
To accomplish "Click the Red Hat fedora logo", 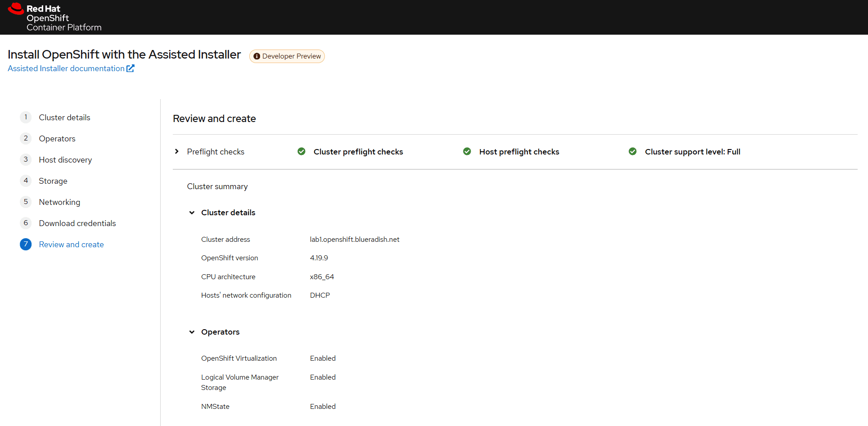I will [16, 9].
